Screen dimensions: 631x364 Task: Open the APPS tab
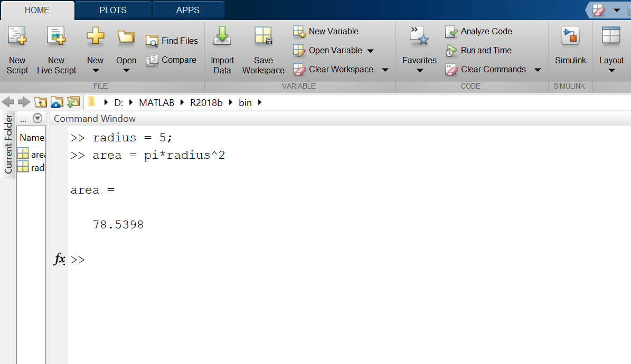[x=188, y=9]
